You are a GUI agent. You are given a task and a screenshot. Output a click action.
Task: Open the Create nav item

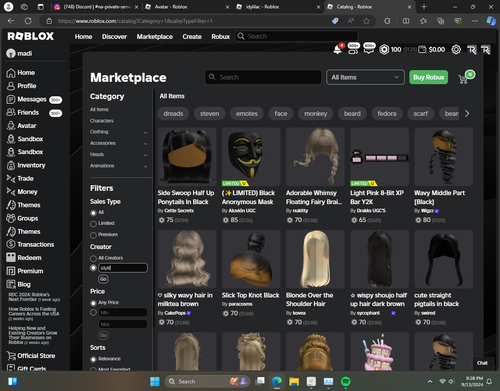tap(192, 37)
